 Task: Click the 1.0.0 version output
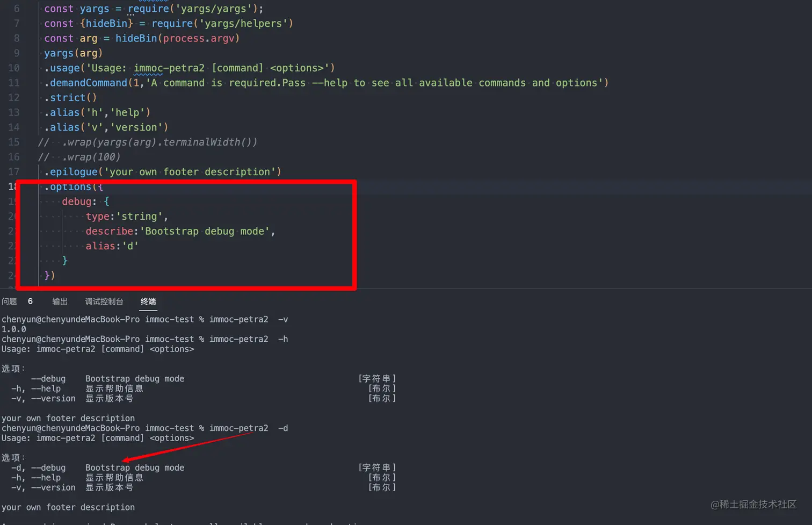tap(13, 329)
